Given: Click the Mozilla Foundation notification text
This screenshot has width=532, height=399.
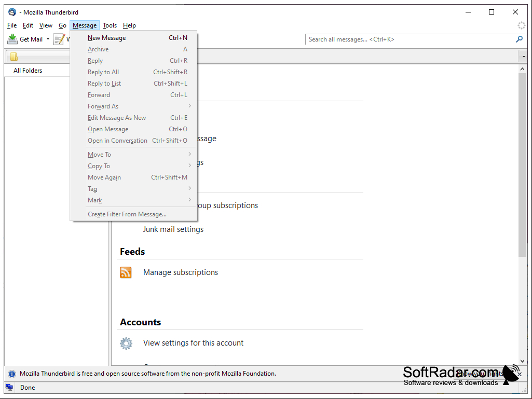Looking at the screenshot, I should click(148, 374).
